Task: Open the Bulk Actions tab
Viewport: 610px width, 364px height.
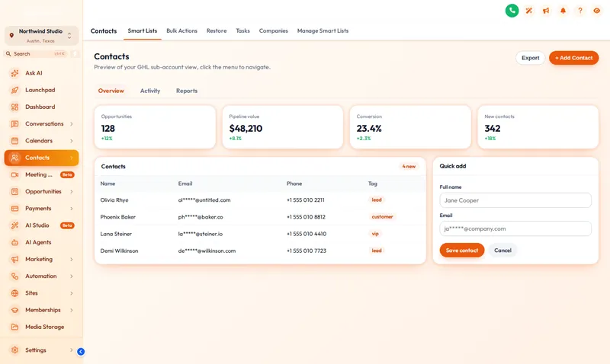Action: (x=181, y=30)
